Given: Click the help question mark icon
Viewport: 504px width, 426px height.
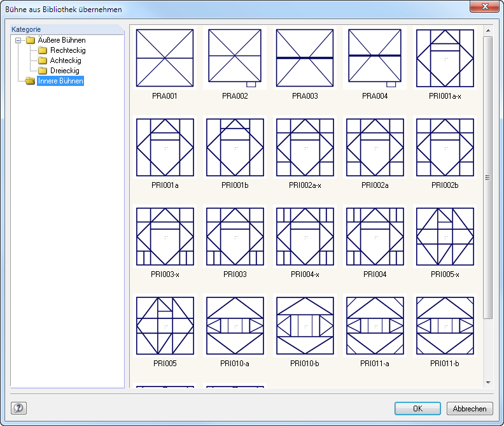Looking at the screenshot, I should [18, 408].
